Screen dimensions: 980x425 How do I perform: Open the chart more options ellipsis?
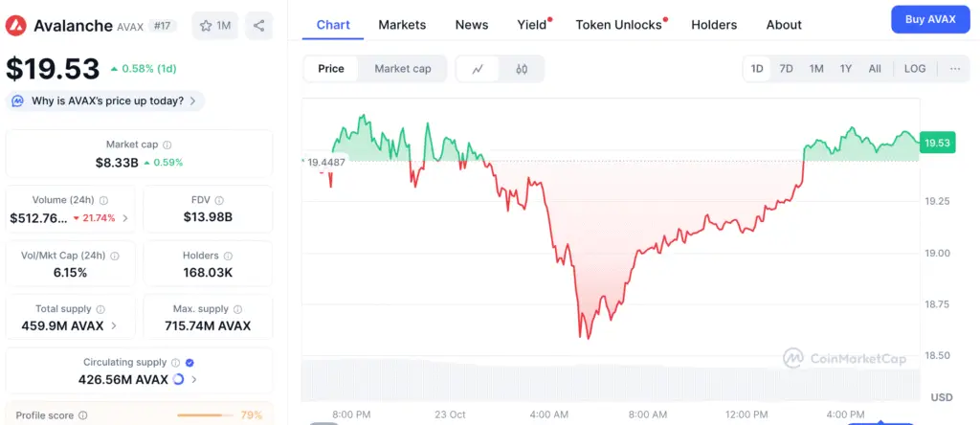click(x=955, y=69)
